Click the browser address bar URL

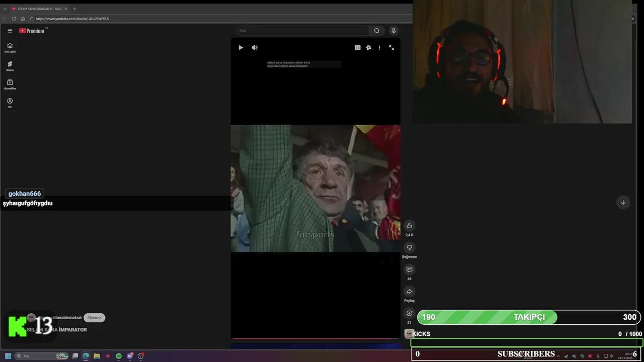pyautogui.click(x=72, y=19)
